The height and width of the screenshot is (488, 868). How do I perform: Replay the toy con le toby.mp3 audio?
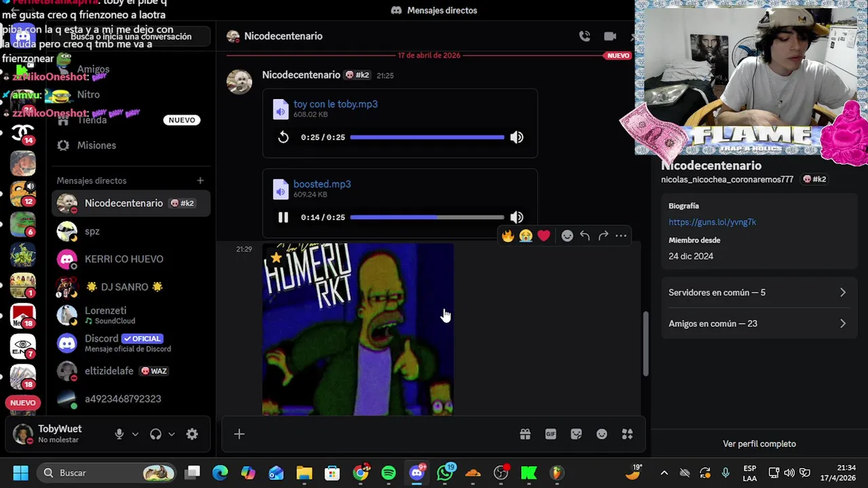coord(283,138)
